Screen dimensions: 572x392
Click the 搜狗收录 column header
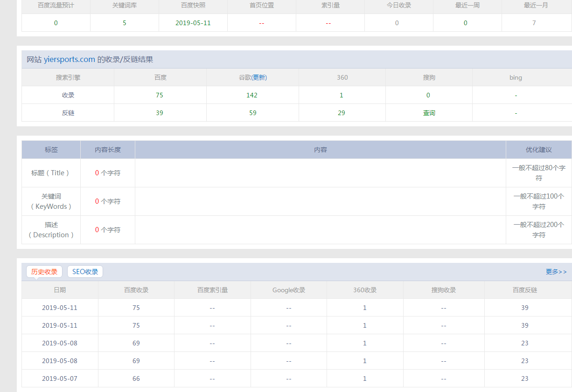click(444, 290)
